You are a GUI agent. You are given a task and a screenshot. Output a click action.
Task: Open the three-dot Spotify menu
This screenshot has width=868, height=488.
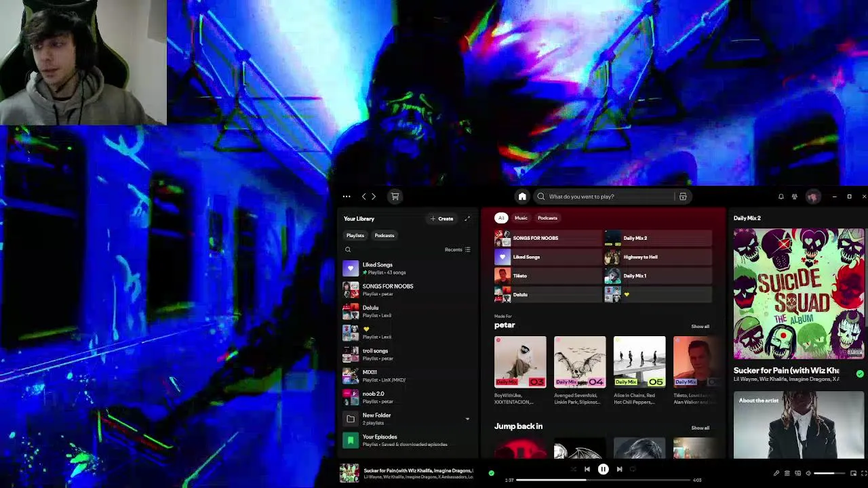[347, 197]
